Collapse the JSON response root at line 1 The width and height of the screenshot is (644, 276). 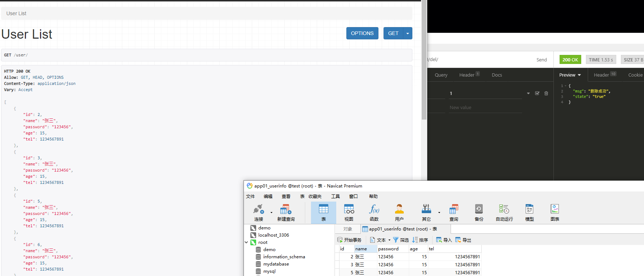565,86
